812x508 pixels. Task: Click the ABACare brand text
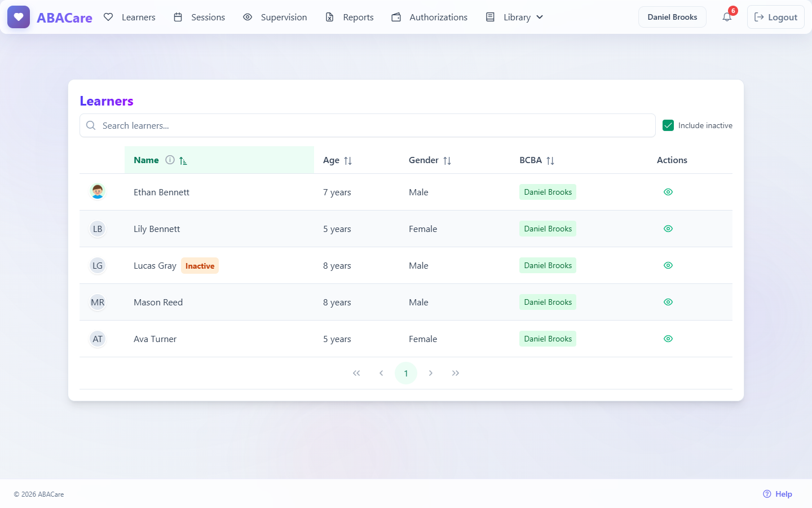coord(64,17)
